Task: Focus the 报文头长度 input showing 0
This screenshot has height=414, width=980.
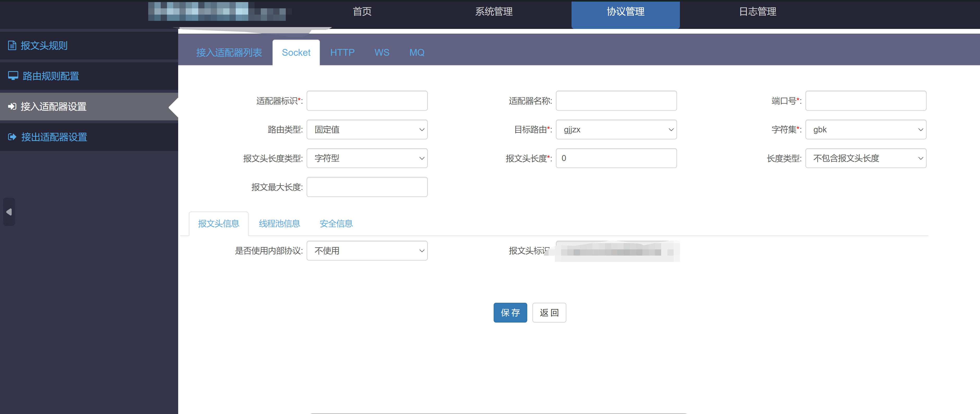Action: point(616,158)
